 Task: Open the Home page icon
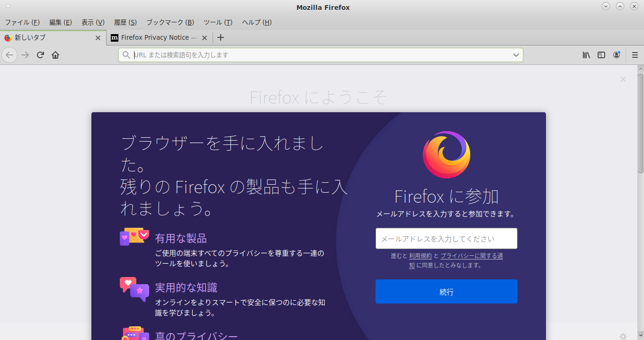click(x=55, y=55)
